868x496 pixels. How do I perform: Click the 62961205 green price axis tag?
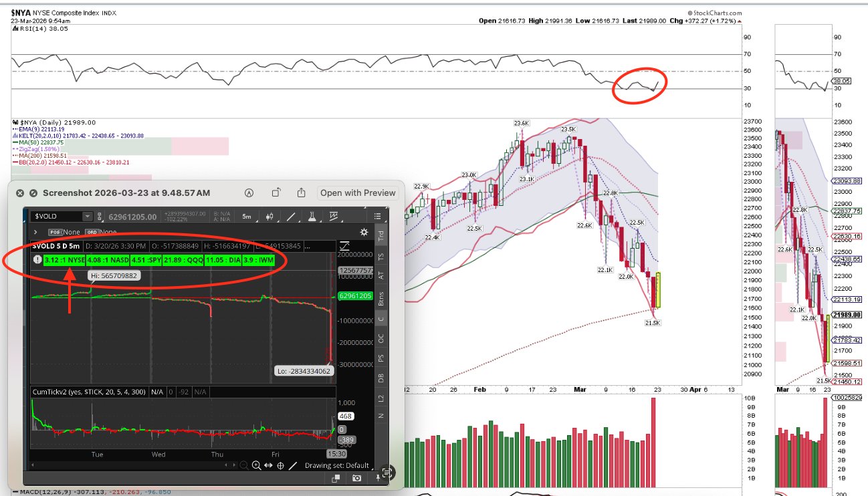tap(356, 295)
